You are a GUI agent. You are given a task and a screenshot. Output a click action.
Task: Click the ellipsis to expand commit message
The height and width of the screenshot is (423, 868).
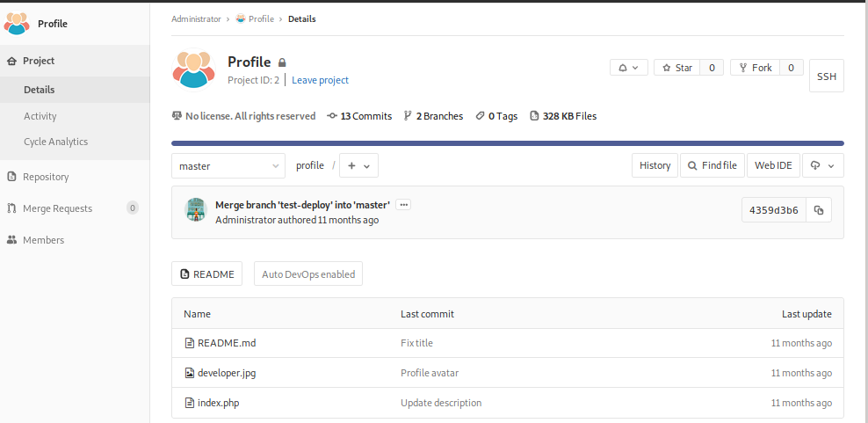[x=403, y=204]
